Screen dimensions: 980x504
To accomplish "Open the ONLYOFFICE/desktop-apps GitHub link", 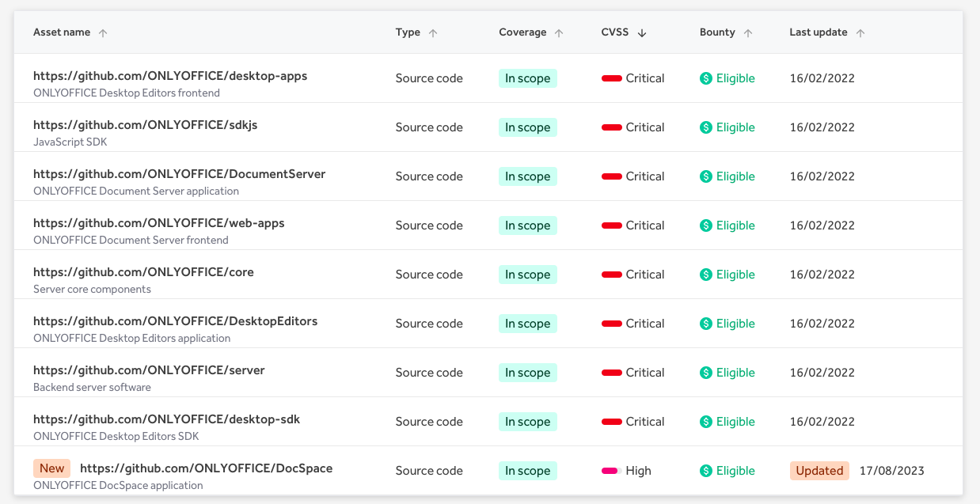I will pyautogui.click(x=170, y=76).
